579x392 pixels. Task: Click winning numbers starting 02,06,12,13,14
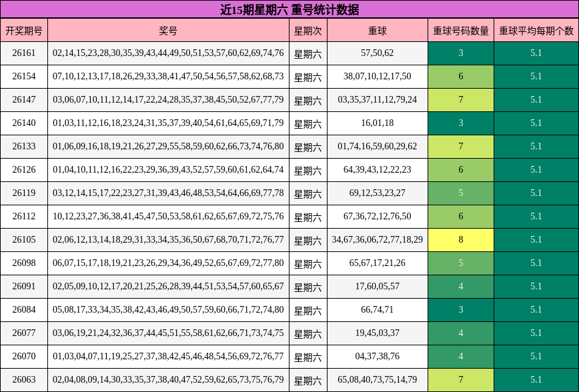pyautogui.click(x=168, y=240)
